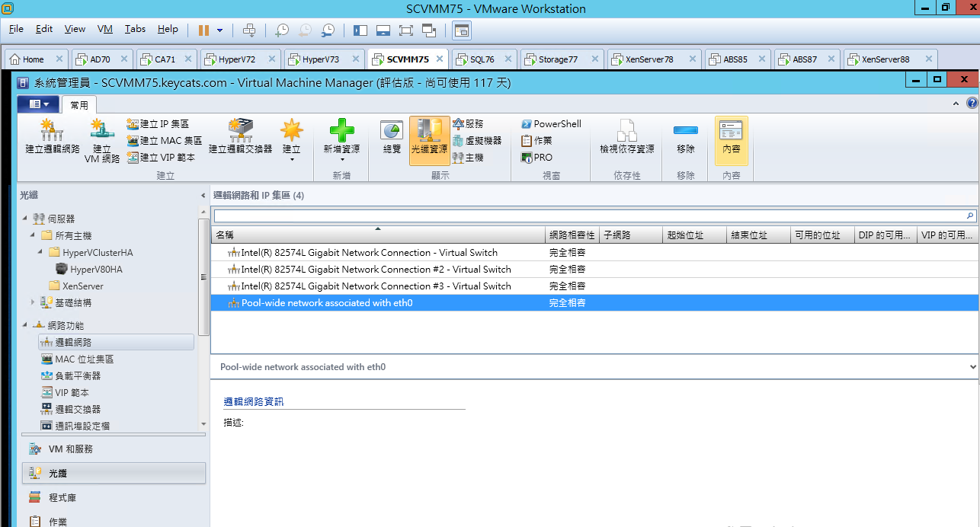The image size is (980, 527).
Task: Select 負載平衡器 in the tree
Action: point(71,375)
